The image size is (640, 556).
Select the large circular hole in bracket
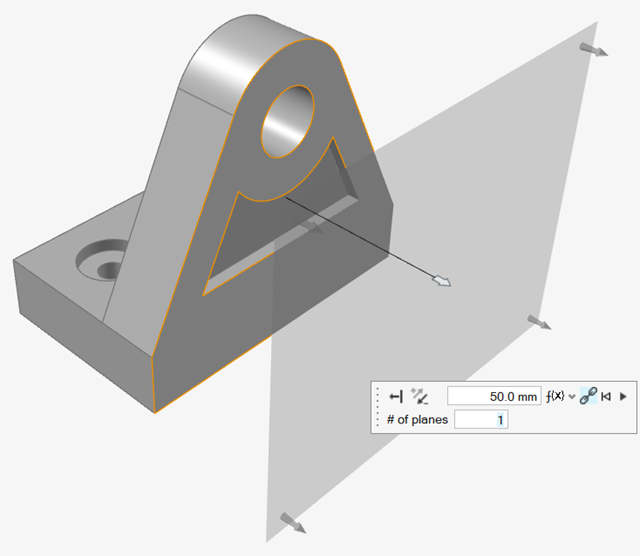click(288, 122)
